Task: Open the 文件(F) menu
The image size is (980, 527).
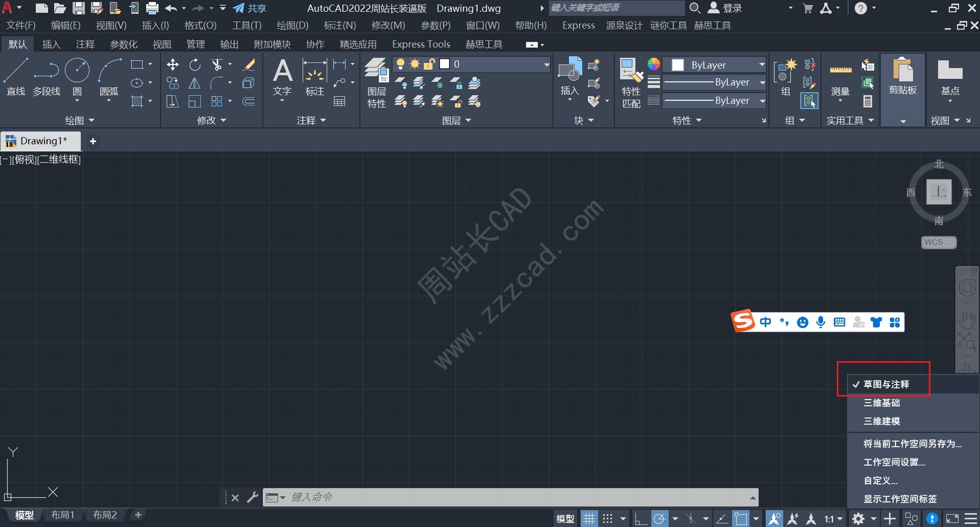Action: click(x=21, y=26)
